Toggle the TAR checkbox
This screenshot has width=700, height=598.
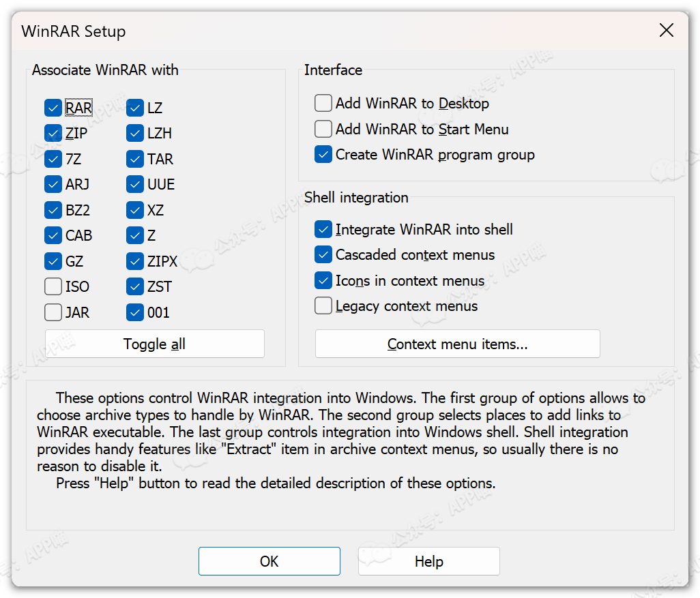[x=135, y=159]
